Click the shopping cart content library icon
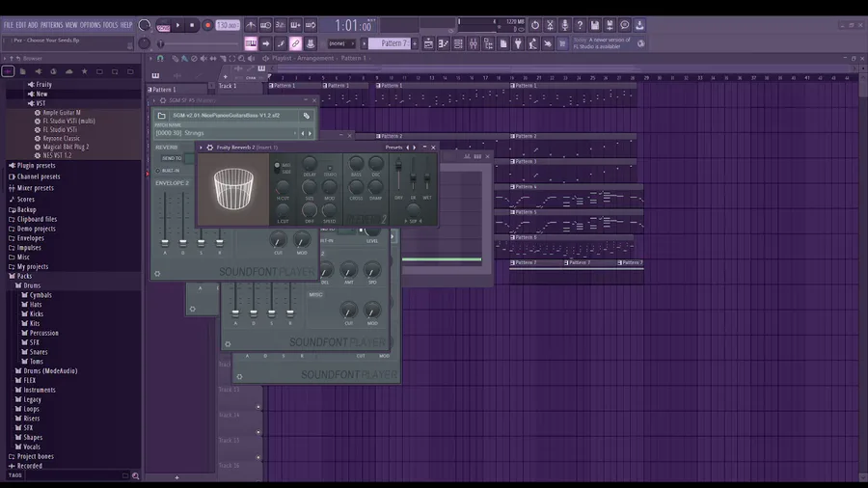The width and height of the screenshot is (868, 488). [562, 43]
